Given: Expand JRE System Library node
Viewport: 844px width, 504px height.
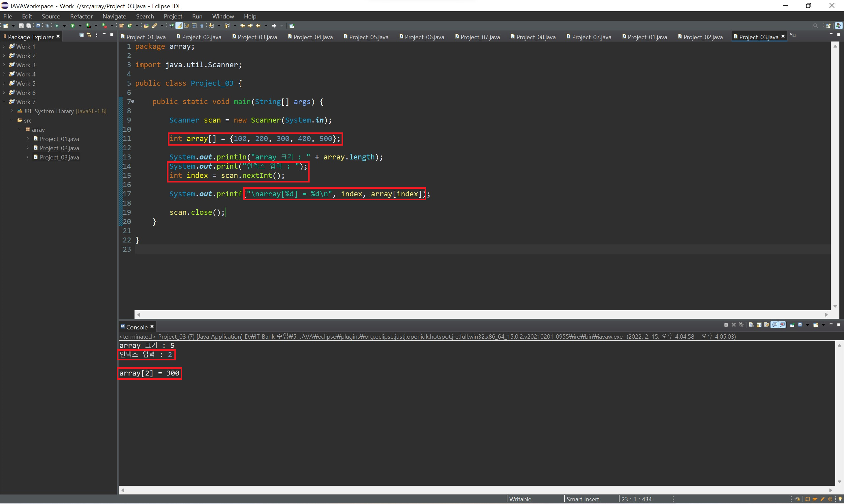Looking at the screenshot, I should 12,111.
